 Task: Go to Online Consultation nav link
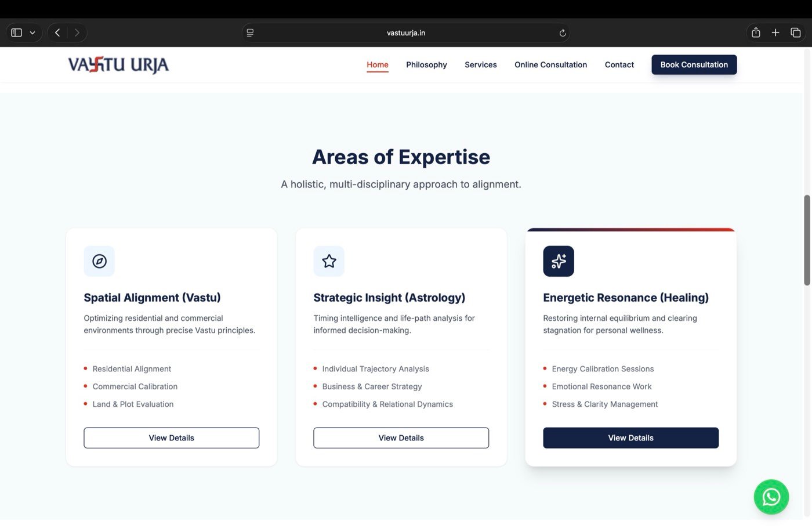[x=550, y=64]
